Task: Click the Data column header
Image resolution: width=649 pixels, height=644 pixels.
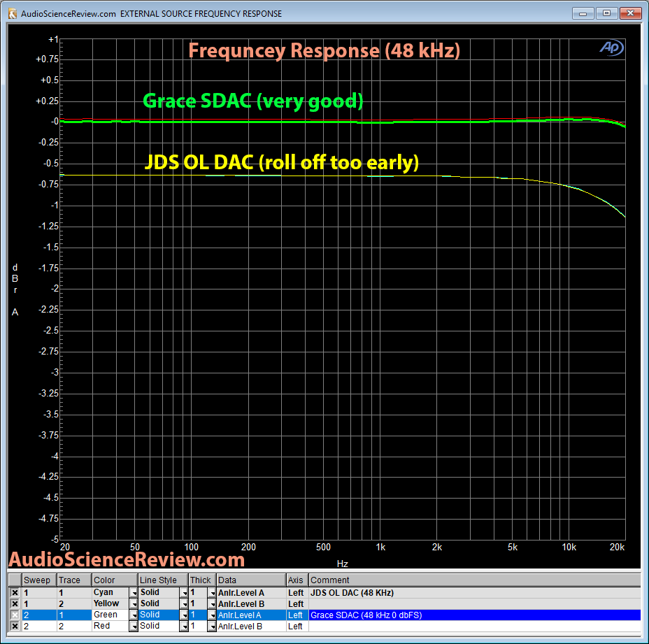Action: [x=251, y=580]
